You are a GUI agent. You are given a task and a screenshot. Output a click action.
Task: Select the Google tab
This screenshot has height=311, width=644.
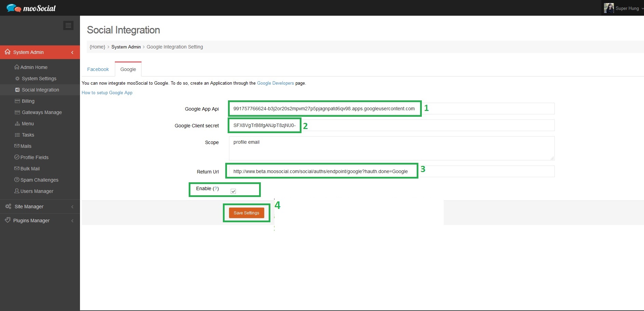tap(128, 69)
